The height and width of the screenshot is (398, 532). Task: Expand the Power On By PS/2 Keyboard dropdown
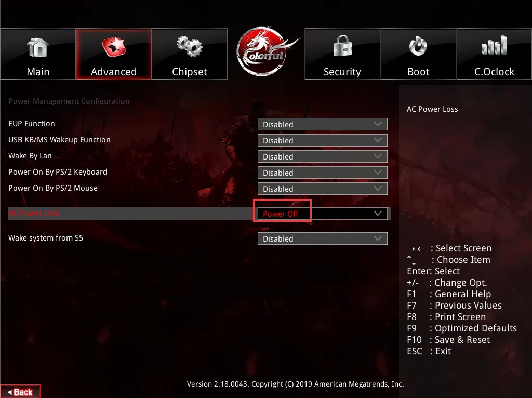(322, 173)
